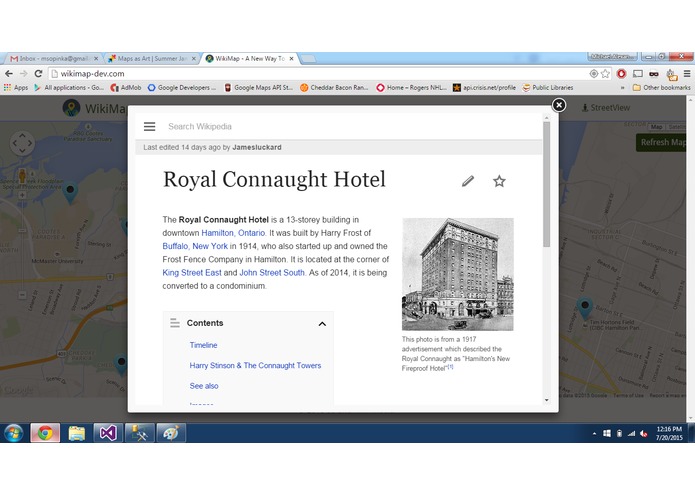Open the Hamilton, Ontario link
Screen dimensions: 695x494
tap(233, 233)
